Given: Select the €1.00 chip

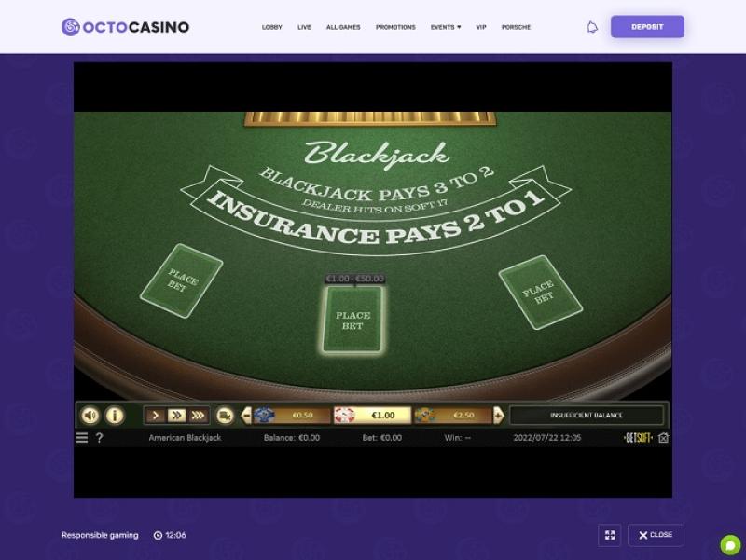Looking at the screenshot, I should point(372,415).
